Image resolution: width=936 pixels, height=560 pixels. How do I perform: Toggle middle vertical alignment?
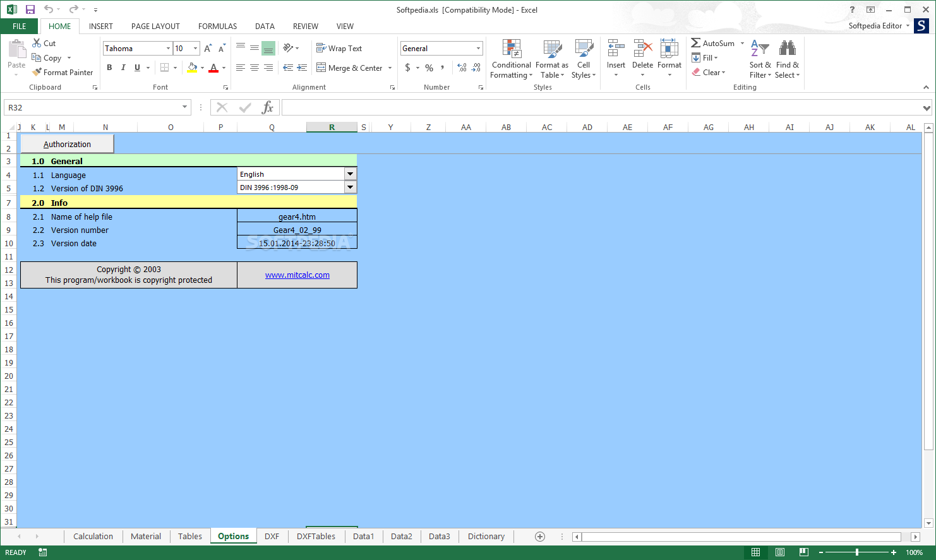(254, 48)
